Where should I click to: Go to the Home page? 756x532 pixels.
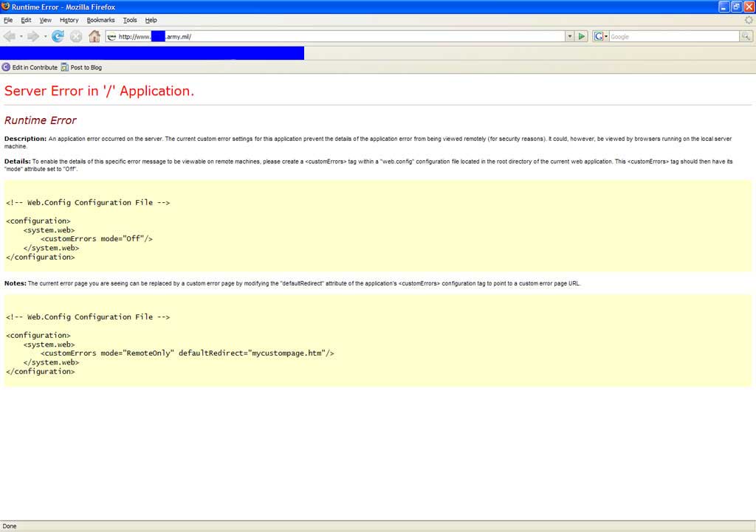coord(94,36)
